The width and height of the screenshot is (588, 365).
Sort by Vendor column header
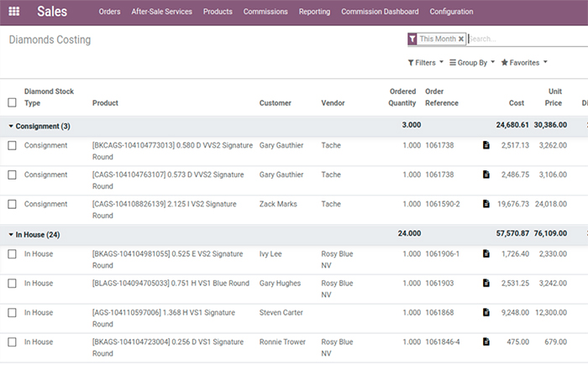point(333,102)
